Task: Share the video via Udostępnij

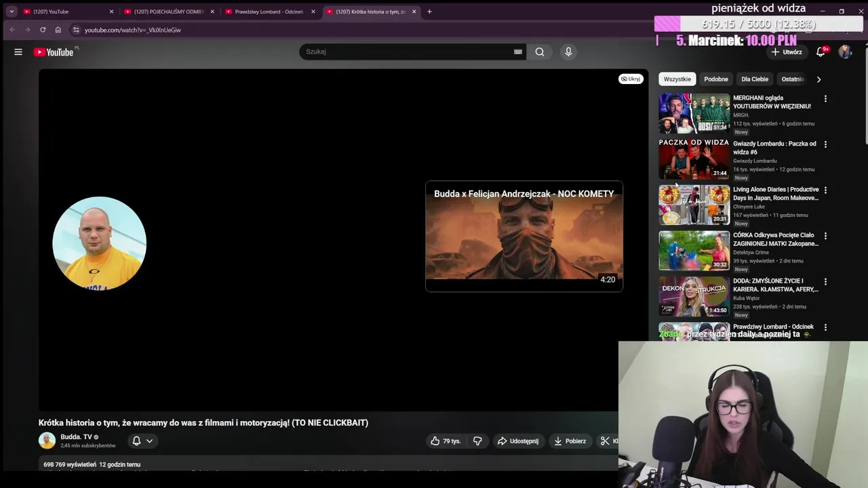Action: click(517, 441)
